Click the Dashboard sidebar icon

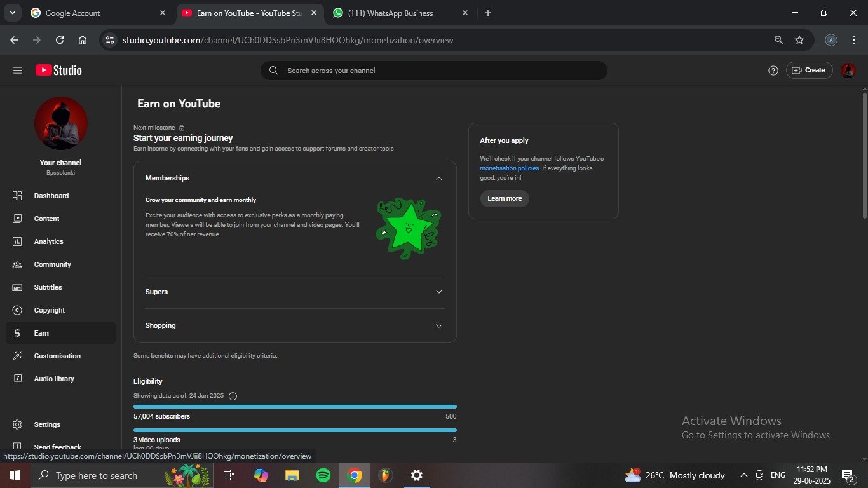tap(17, 196)
